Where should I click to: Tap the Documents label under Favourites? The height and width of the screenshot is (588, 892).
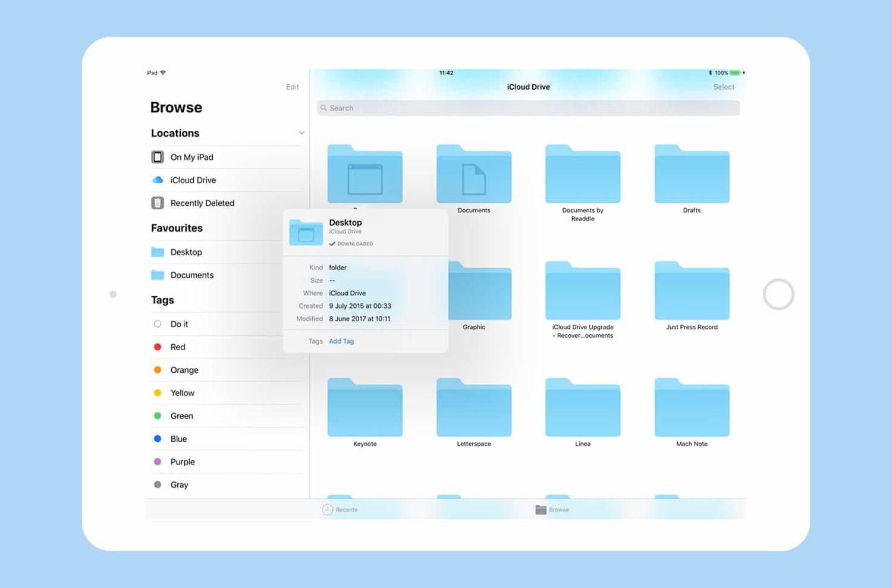click(x=192, y=275)
